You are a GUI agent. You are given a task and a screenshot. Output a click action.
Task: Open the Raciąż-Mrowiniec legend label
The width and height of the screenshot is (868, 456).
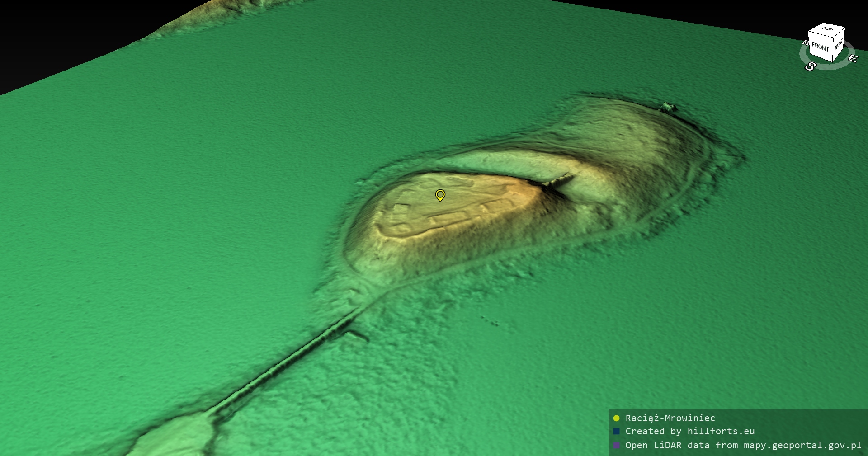(670, 418)
